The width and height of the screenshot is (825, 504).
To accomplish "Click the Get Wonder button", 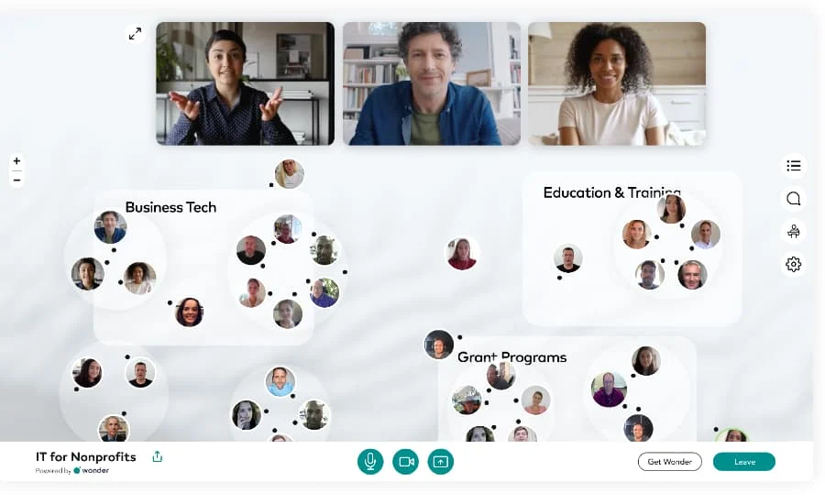I will pos(670,461).
